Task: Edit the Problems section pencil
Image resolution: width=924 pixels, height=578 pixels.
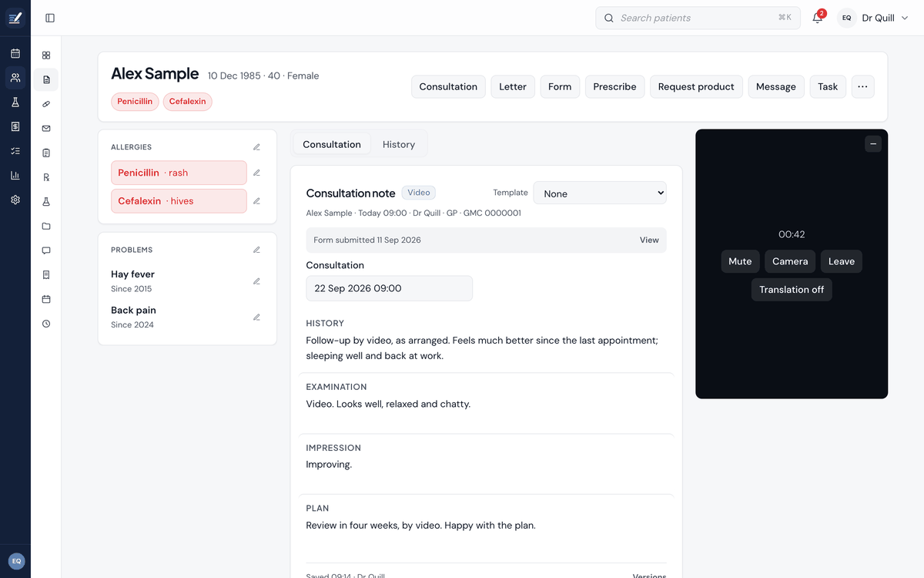Action: (256, 250)
